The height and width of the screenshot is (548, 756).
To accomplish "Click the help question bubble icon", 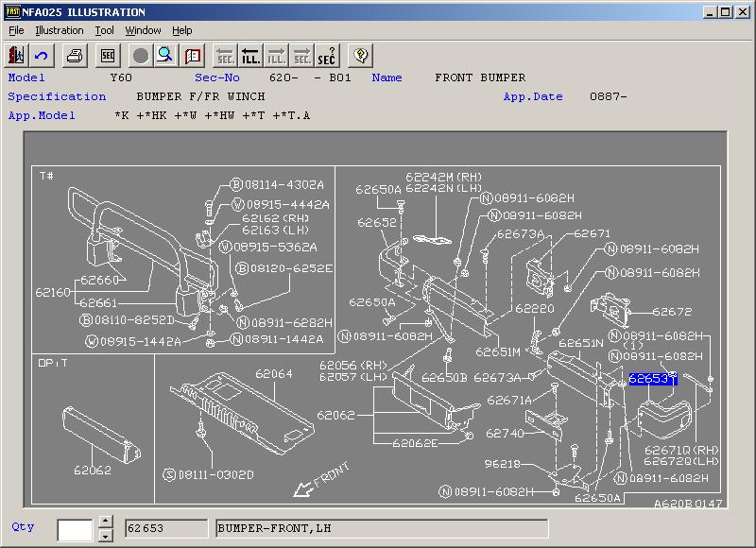I will [360, 56].
